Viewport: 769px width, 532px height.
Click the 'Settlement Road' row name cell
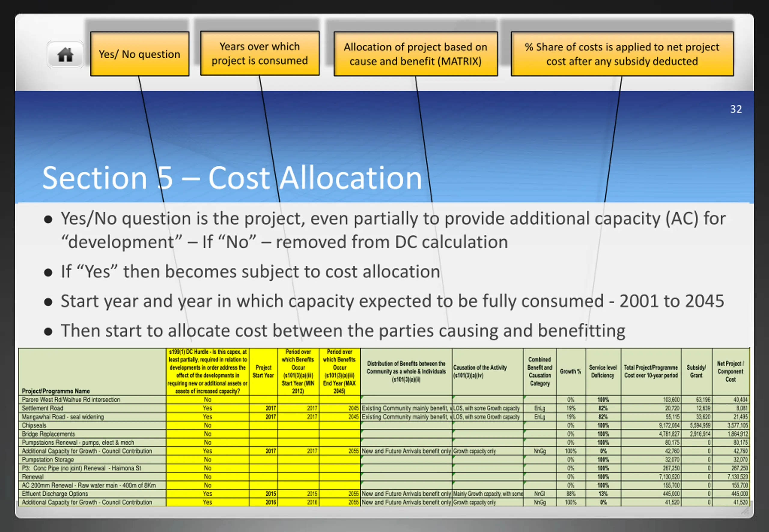pos(42,408)
